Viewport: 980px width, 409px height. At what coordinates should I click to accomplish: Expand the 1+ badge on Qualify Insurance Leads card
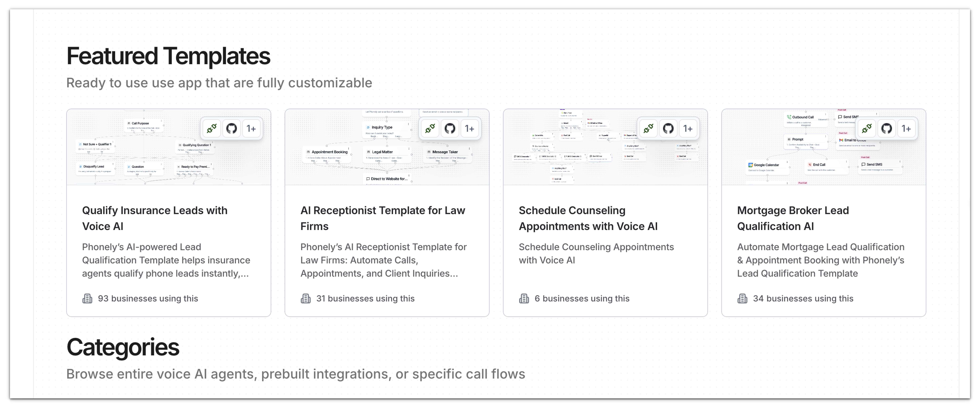coord(251,129)
